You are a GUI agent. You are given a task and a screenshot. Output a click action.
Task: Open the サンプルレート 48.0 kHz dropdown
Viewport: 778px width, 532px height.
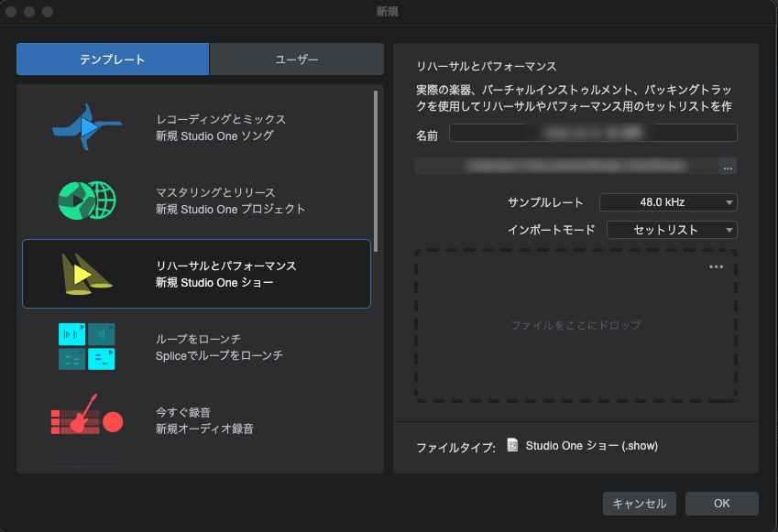[x=668, y=202]
